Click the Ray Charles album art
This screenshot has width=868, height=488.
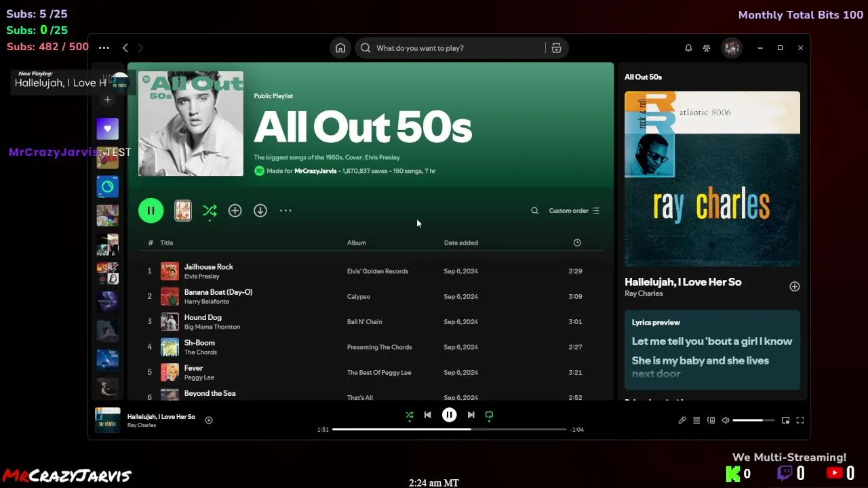click(712, 179)
